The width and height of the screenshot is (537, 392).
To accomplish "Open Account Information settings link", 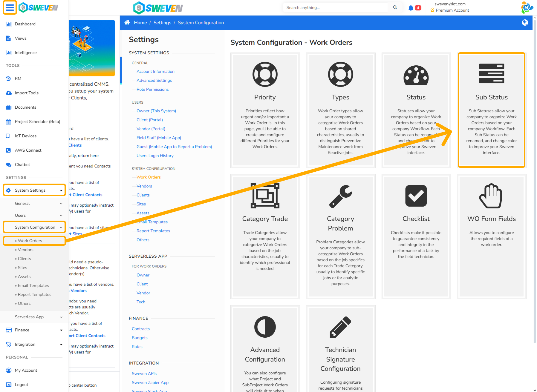I will click(155, 71).
